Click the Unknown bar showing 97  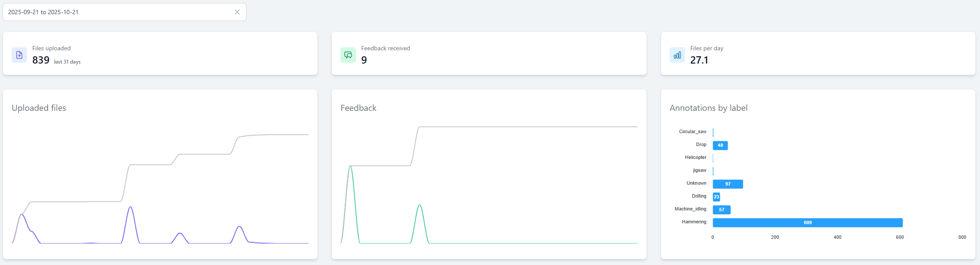click(727, 184)
